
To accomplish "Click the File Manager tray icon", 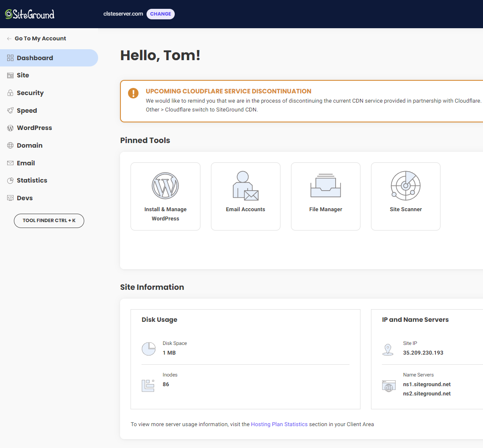I will [x=326, y=186].
